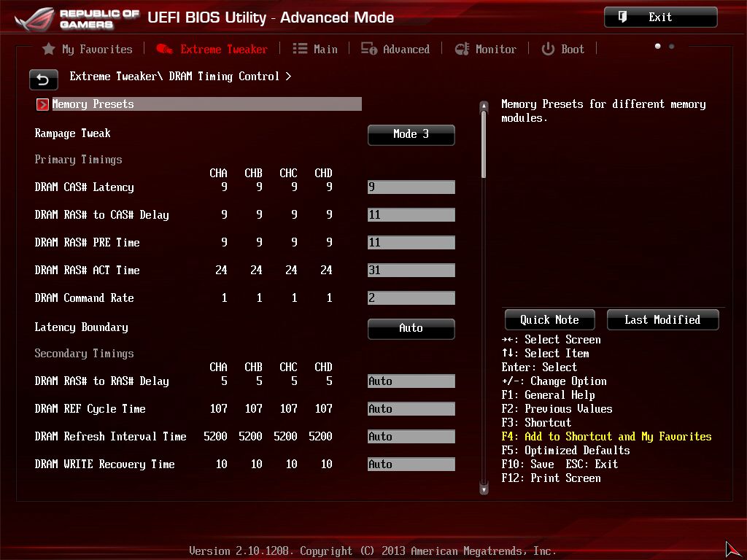Click the DRAM WRITE Recovery Time label
The width and height of the screenshot is (747, 560).
point(105,464)
